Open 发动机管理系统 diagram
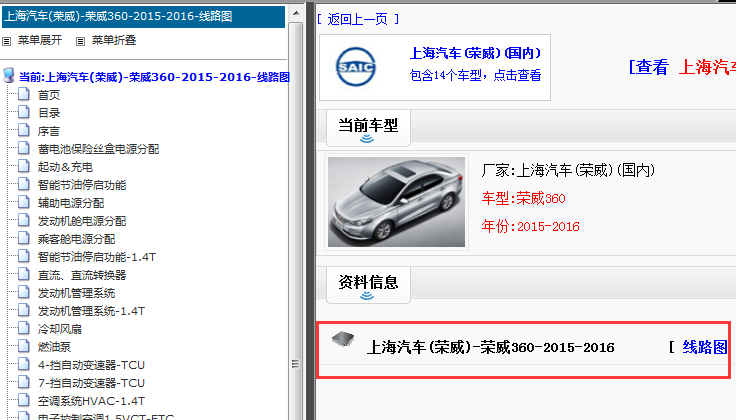 pyautogui.click(x=77, y=293)
